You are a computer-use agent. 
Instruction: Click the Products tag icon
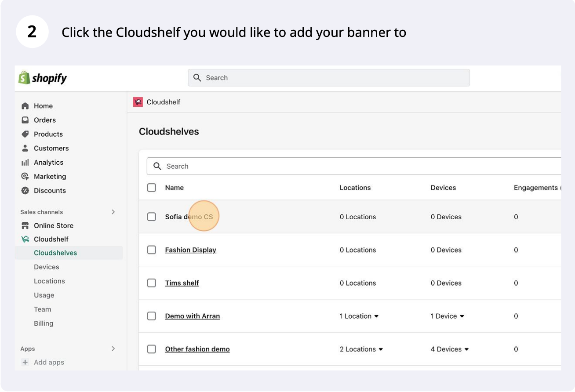tap(25, 134)
